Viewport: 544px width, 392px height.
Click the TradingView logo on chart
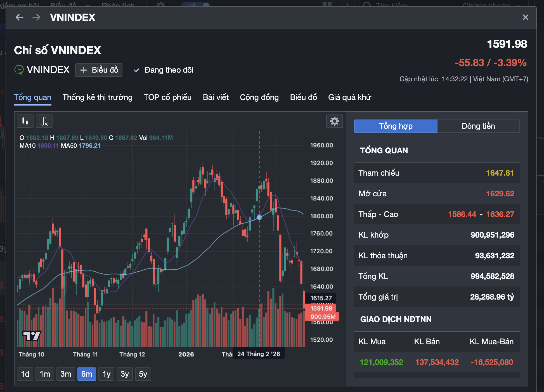pyautogui.click(x=32, y=336)
